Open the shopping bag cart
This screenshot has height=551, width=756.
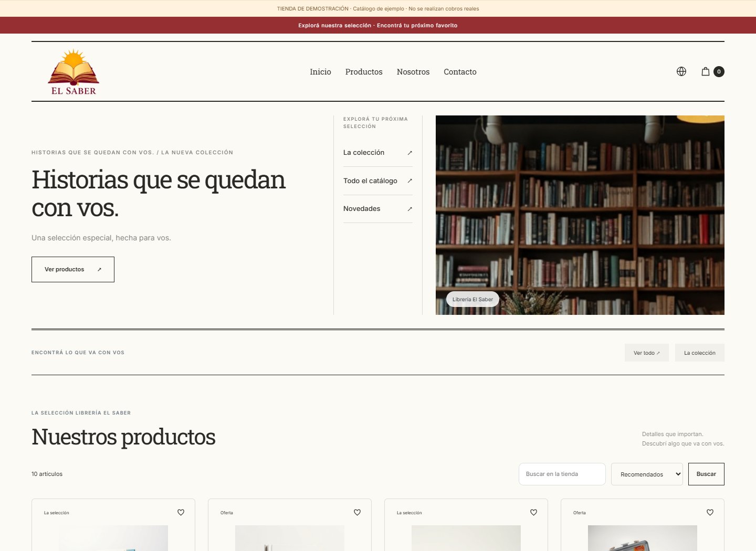(x=706, y=71)
